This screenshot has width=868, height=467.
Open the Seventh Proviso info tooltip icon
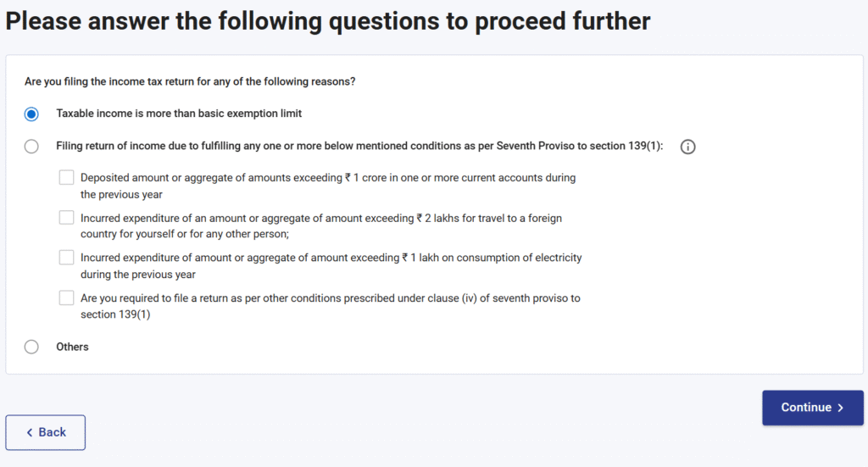pyautogui.click(x=688, y=147)
